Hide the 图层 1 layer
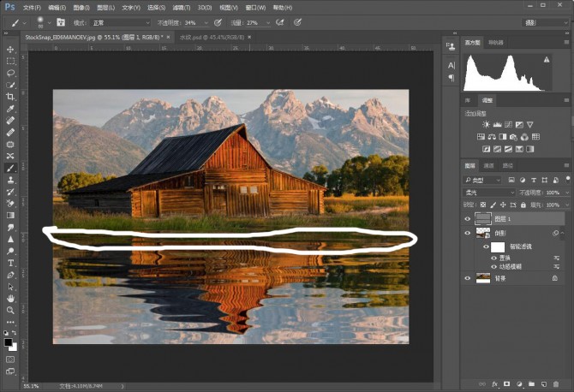 click(x=468, y=218)
